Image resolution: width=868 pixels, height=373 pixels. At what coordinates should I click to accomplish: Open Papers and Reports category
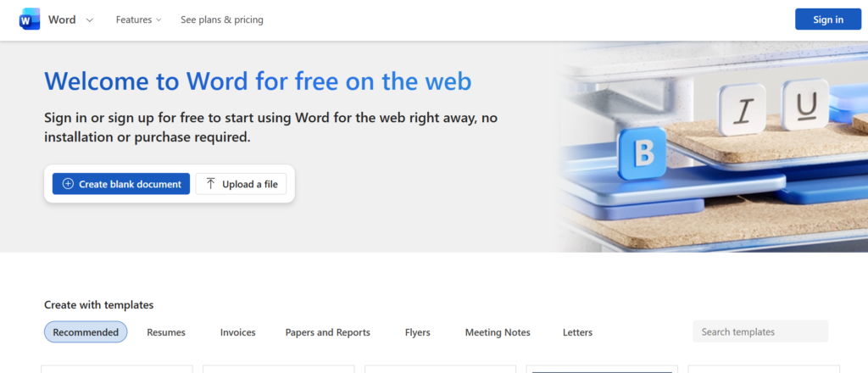pyautogui.click(x=327, y=332)
